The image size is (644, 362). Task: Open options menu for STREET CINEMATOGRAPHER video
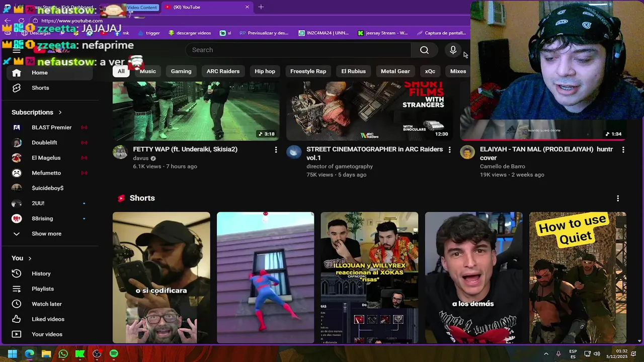(x=449, y=150)
